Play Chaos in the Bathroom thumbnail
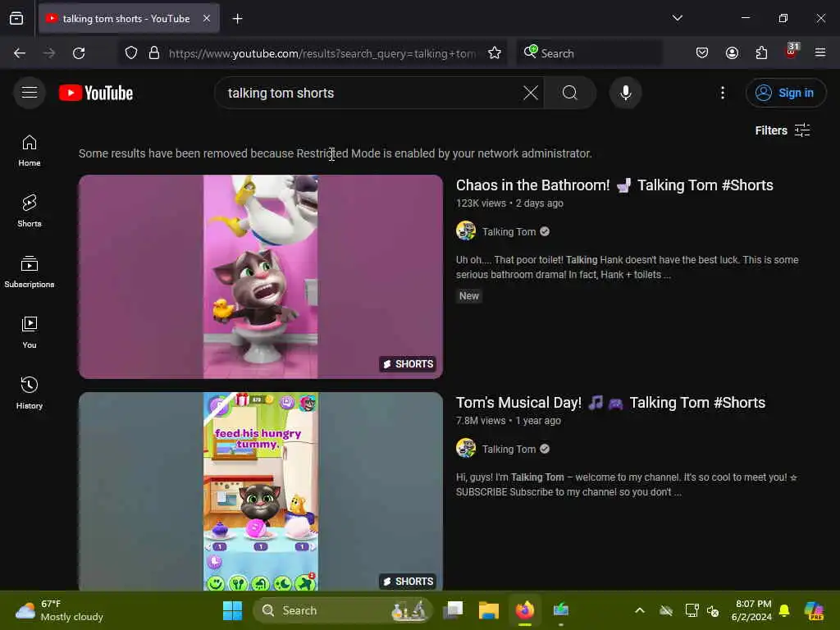The width and height of the screenshot is (840, 630). (x=261, y=277)
